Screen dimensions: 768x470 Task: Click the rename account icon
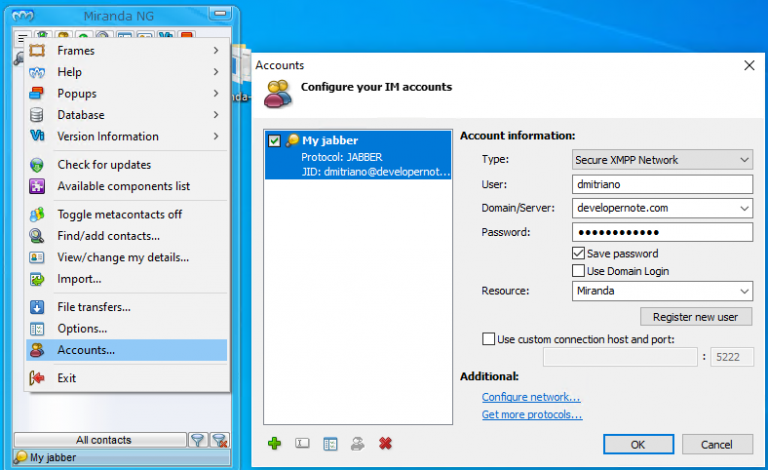(302, 444)
